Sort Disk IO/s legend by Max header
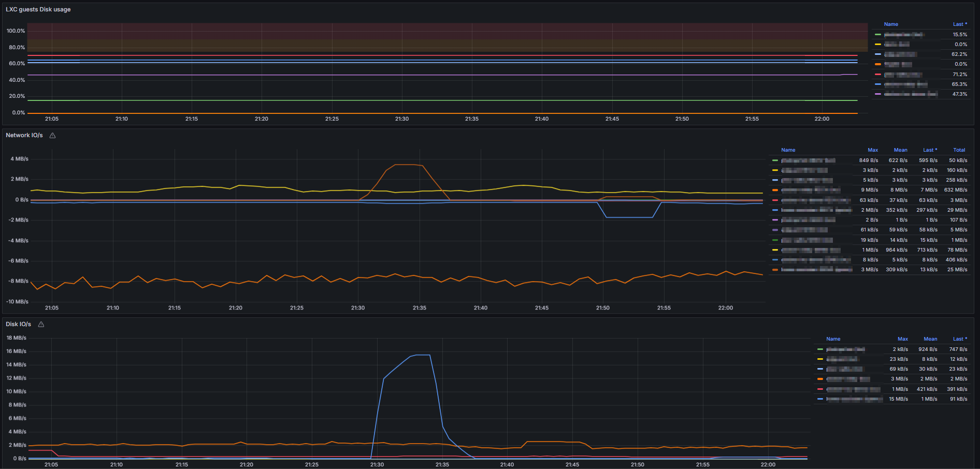Viewport: 980px width, 469px height. (903, 339)
